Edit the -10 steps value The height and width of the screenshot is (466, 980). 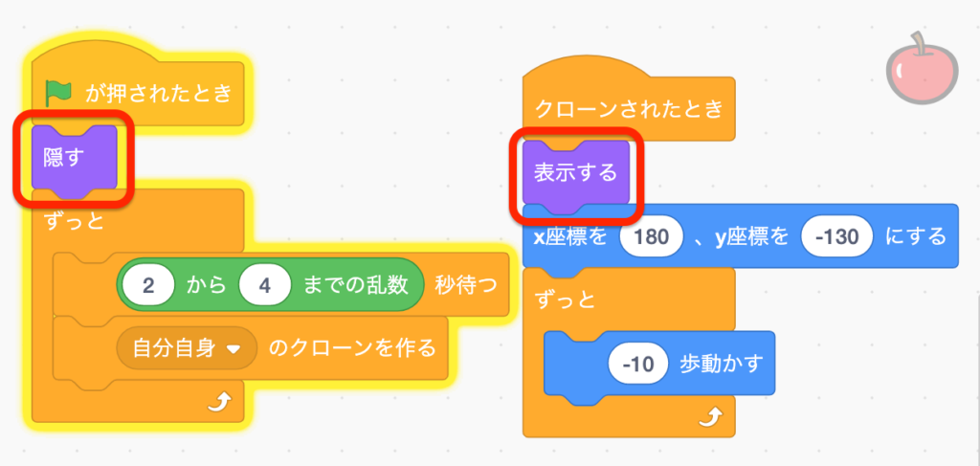pyautogui.click(x=638, y=364)
